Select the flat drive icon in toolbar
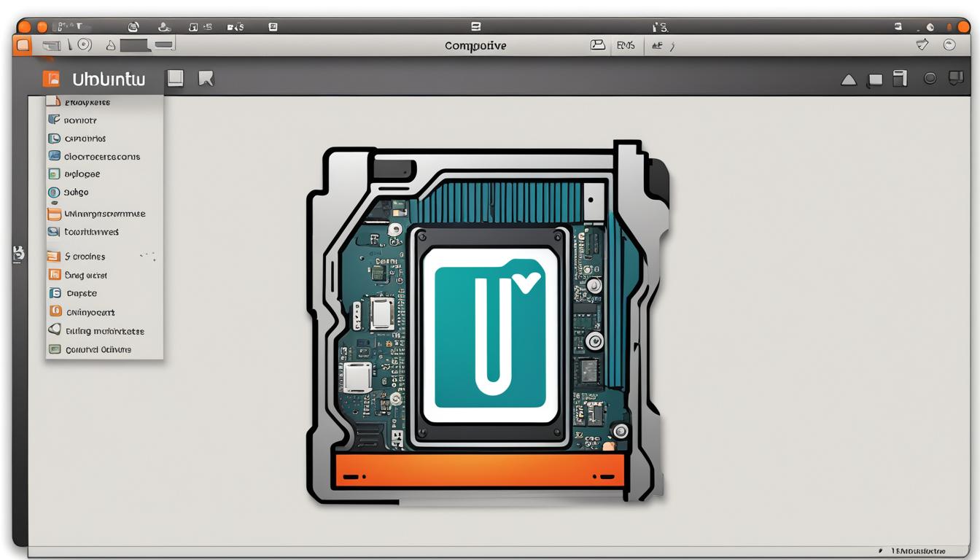The image size is (980, 560). 53,45
